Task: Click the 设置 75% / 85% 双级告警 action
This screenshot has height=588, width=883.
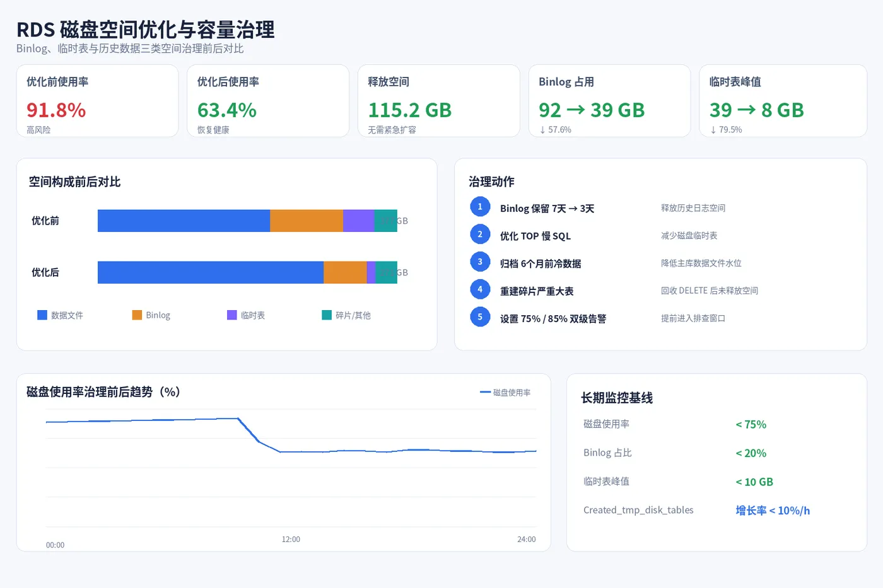Action: 553,319
